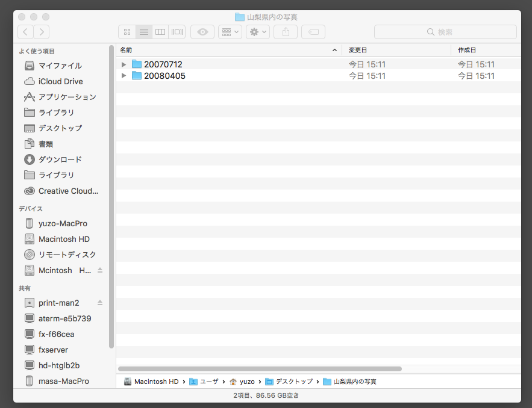Connect to print-man2 shared computer
The image size is (532, 408).
[52, 303]
